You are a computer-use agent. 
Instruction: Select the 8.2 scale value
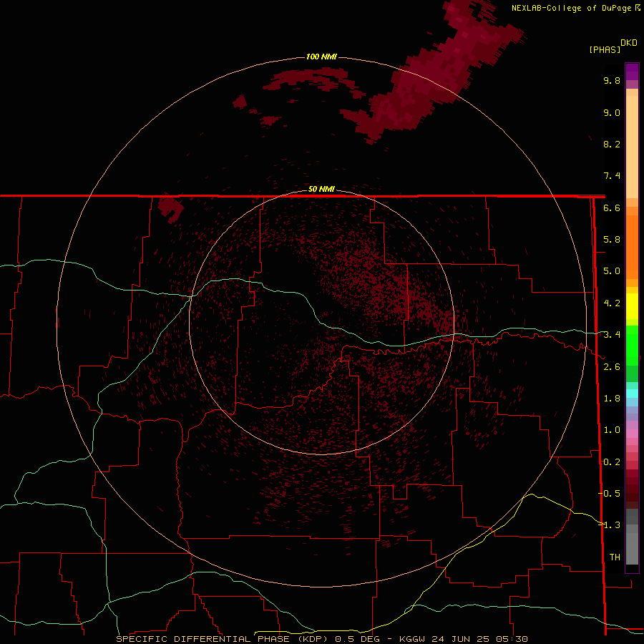tap(612, 144)
